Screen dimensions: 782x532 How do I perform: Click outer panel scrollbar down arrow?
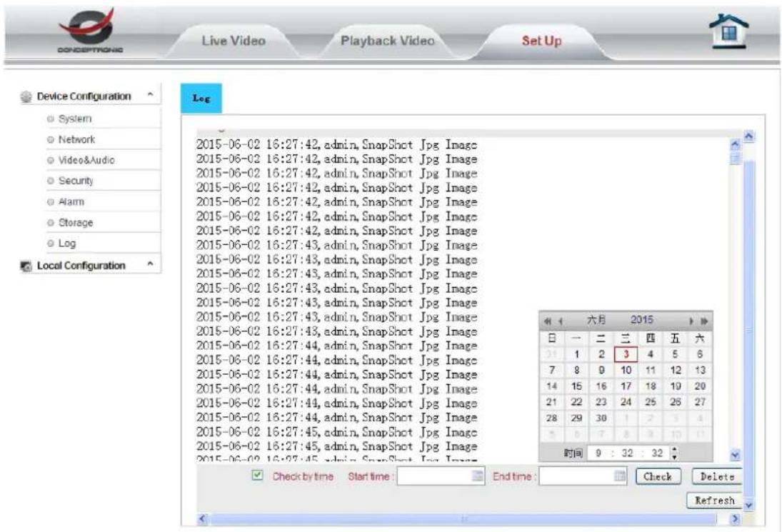click(748, 505)
